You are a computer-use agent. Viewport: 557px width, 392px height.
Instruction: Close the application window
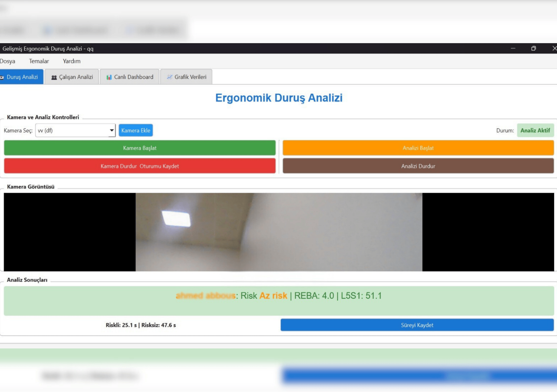tap(554, 48)
